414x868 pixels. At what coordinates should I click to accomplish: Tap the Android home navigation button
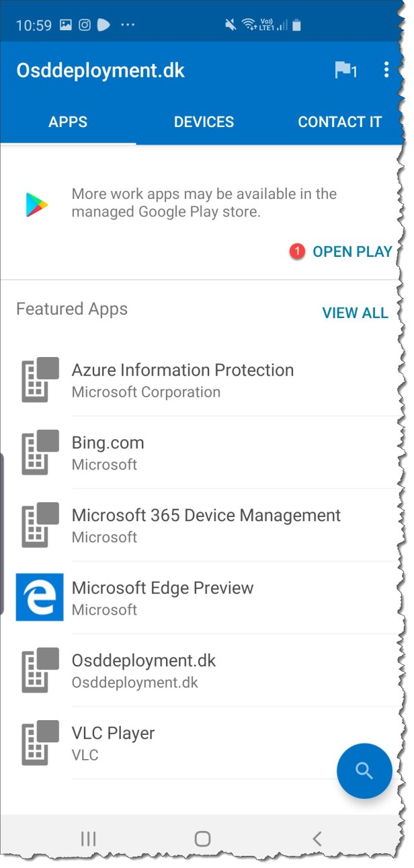tap(202, 838)
